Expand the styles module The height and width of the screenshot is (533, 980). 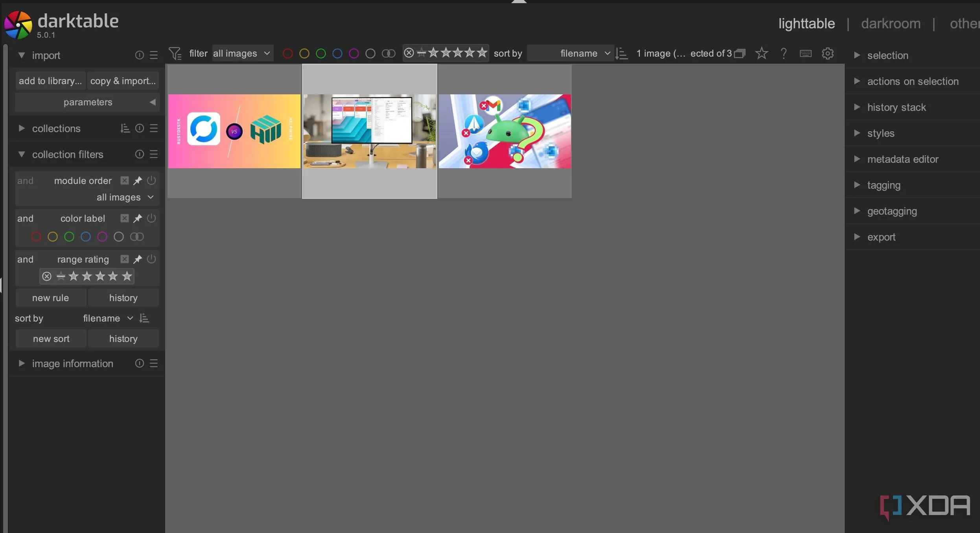pos(857,133)
